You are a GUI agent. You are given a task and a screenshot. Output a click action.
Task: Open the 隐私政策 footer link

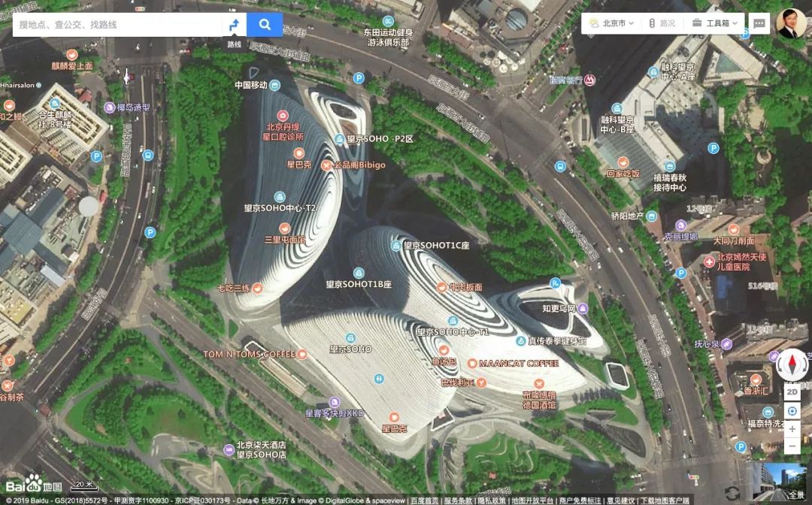(492, 500)
